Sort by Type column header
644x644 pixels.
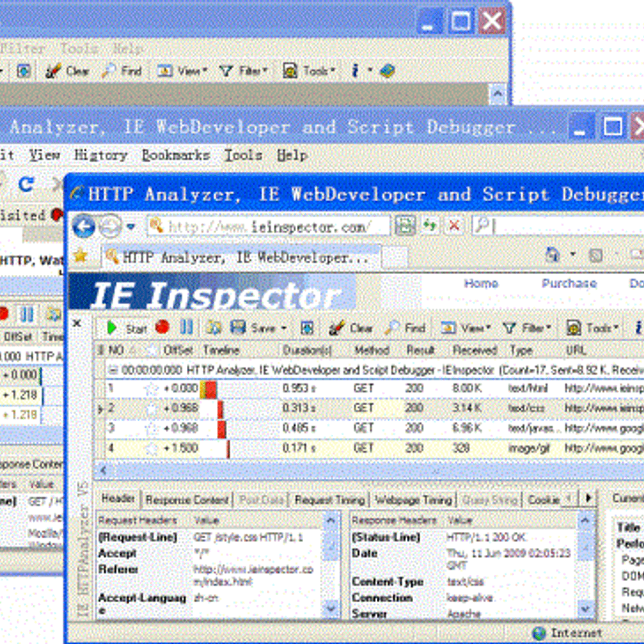click(x=521, y=350)
